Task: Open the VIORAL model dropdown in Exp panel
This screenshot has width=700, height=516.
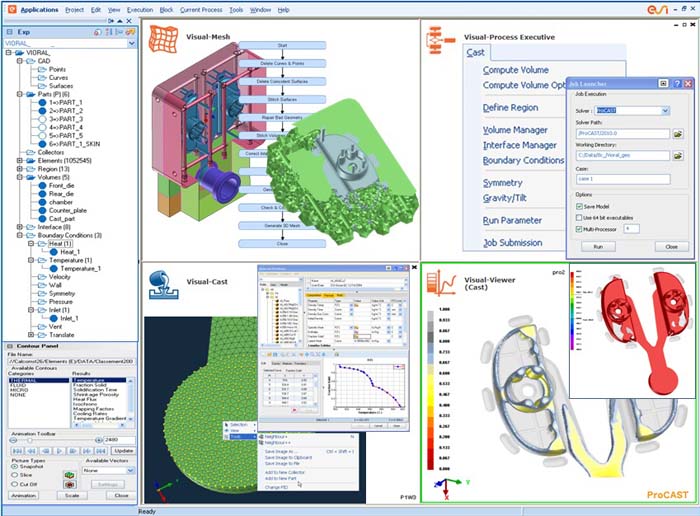Action: click(x=132, y=43)
